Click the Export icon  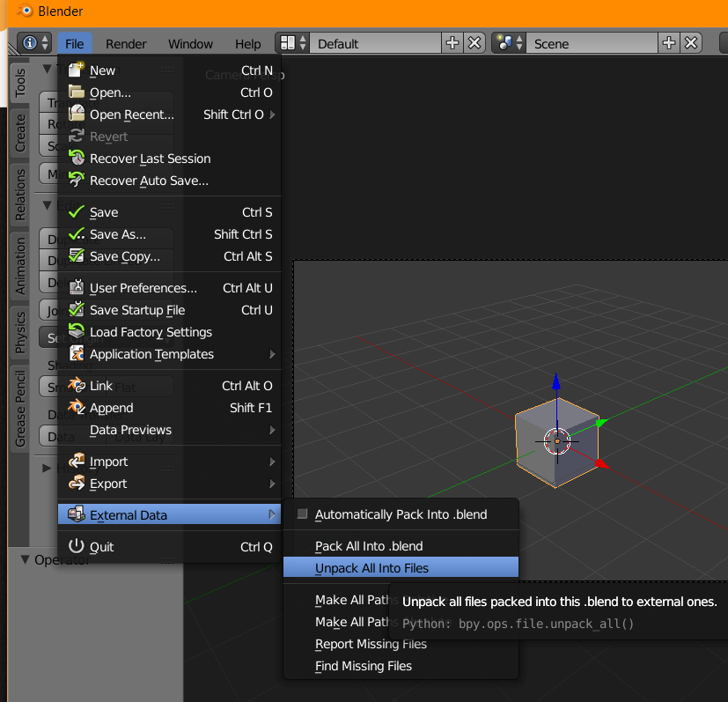pyautogui.click(x=76, y=484)
